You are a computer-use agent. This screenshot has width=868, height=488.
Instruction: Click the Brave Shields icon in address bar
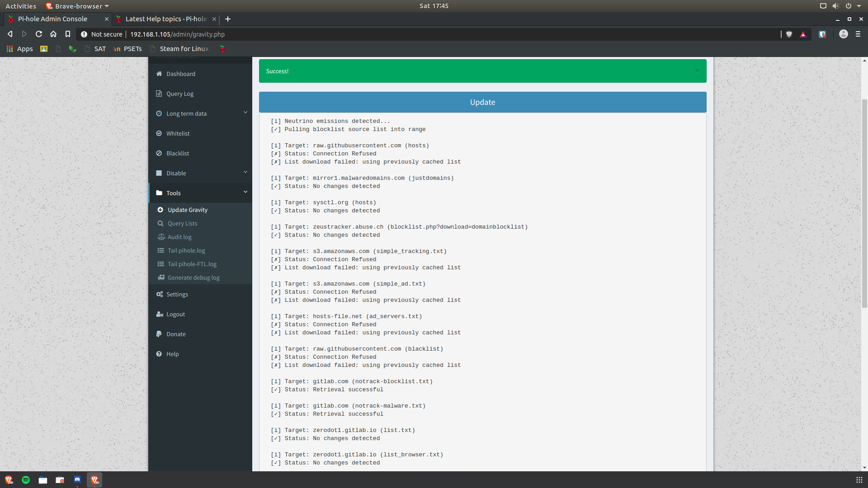tap(789, 34)
